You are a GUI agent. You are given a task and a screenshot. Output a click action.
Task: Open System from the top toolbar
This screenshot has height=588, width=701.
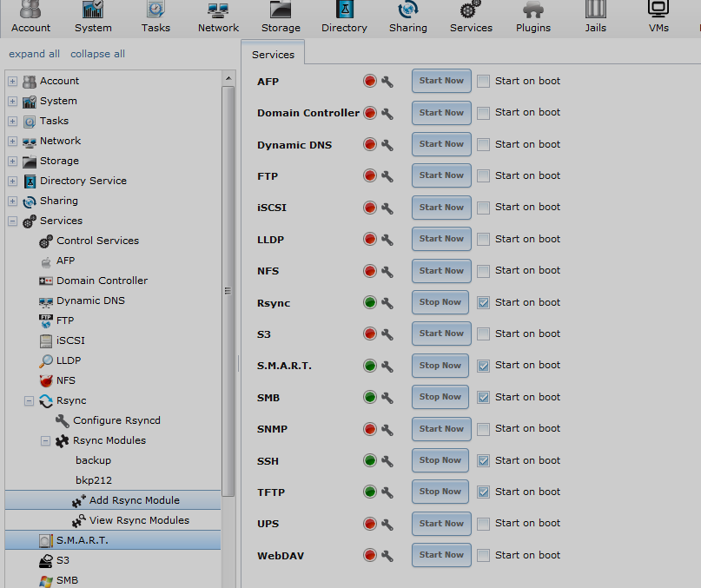(x=93, y=17)
